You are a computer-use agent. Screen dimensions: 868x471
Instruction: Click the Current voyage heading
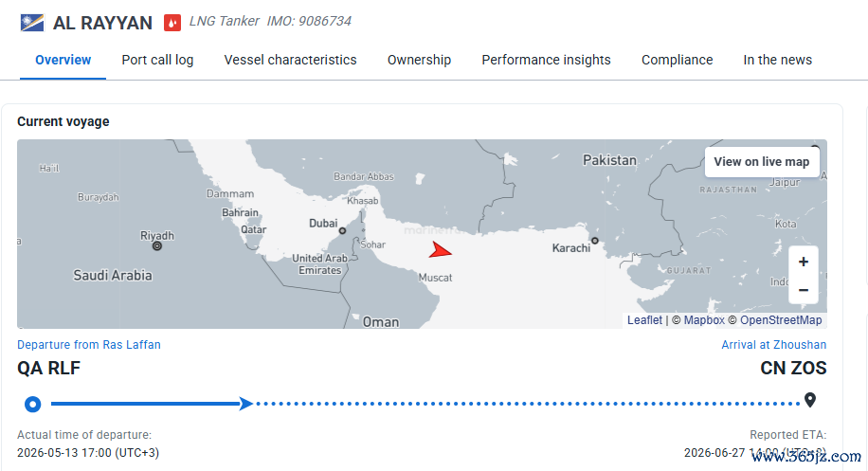pos(63,121)
